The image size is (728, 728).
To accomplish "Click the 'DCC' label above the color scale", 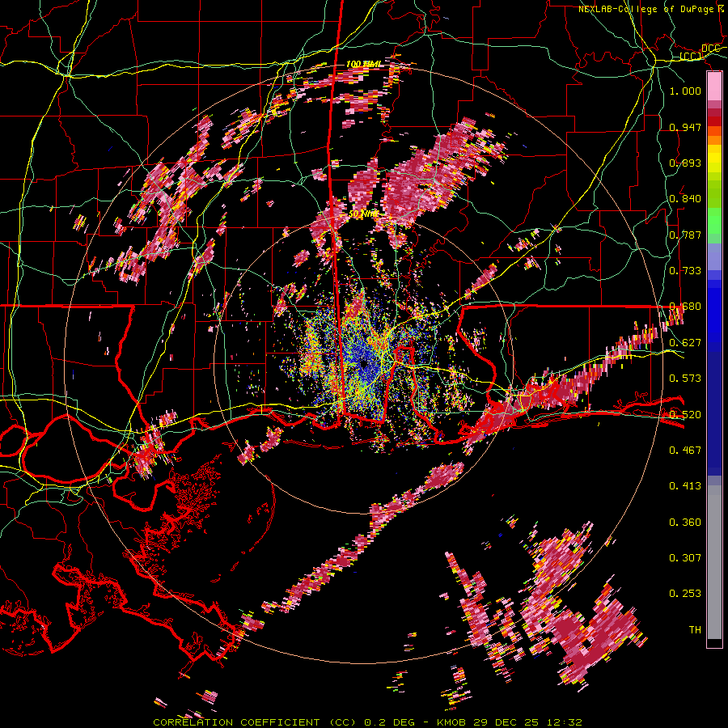I will point(710,49).
